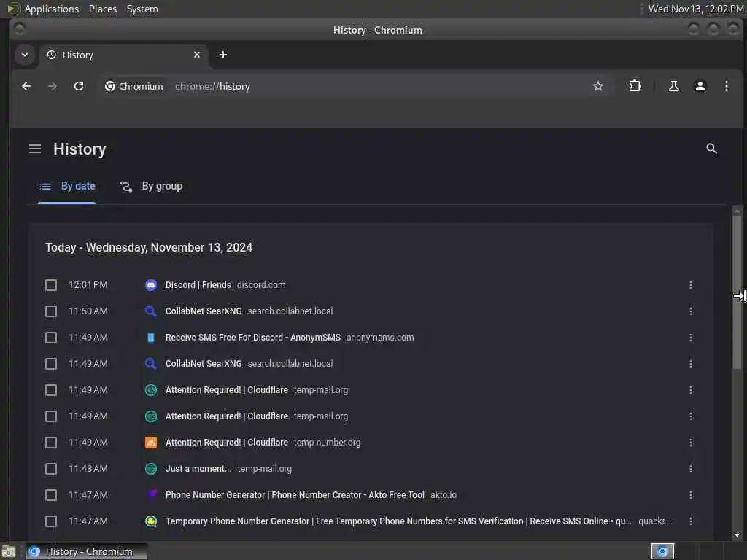Open actions menu for 11:50 AM CollabNet SearXNG

pyautogui.click(x=690, y=311)
